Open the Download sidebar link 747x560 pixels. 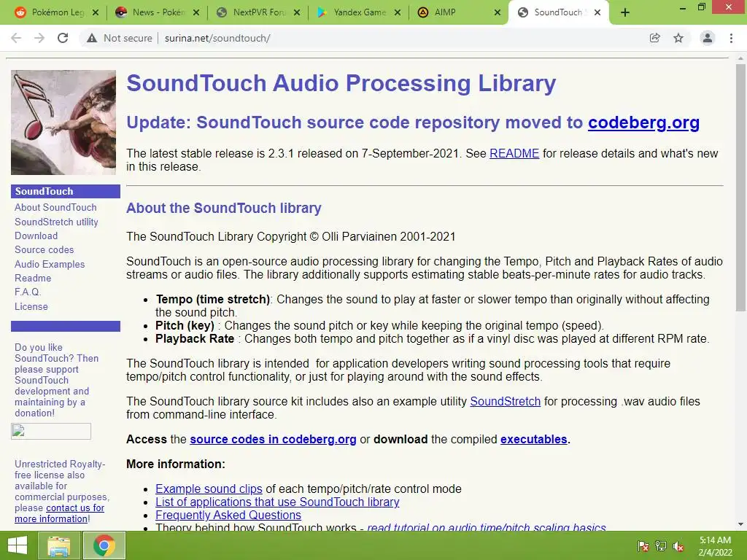(36, 236)
